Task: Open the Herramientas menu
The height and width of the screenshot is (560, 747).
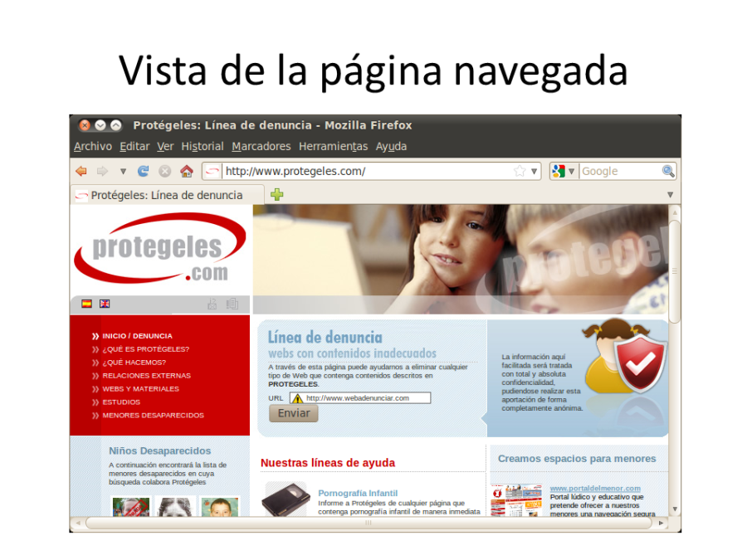Action: pos(332,146)
